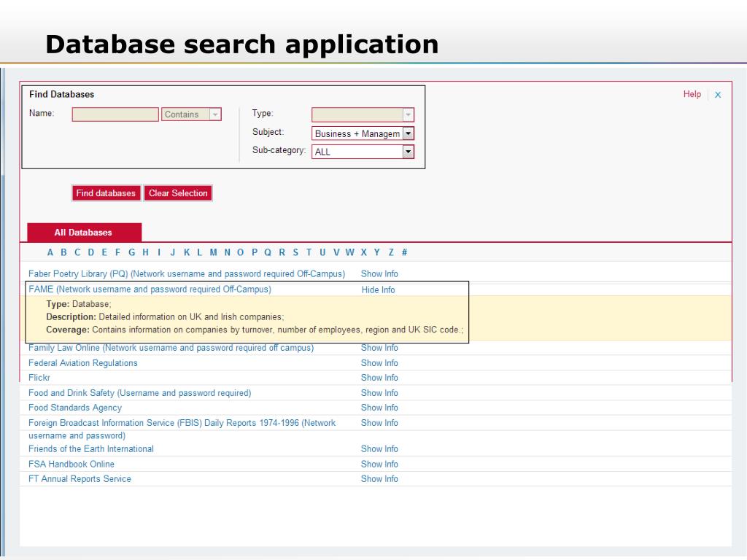Open Federal Aviation Regulations link

point(82,363)
